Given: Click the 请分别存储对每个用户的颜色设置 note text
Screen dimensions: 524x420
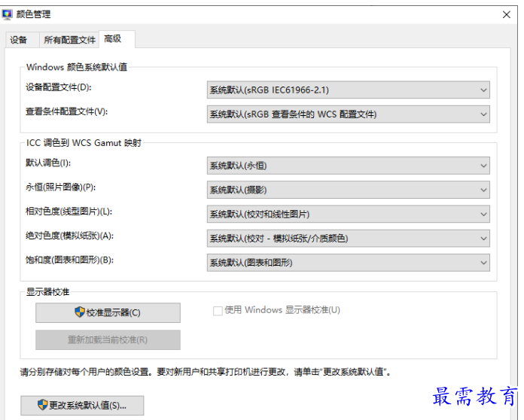Looking at the screenshot, I should 206,372.
